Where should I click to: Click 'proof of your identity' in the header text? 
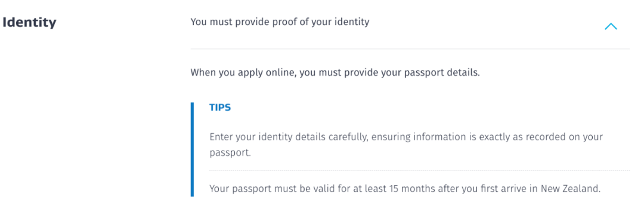click(322, 22)
